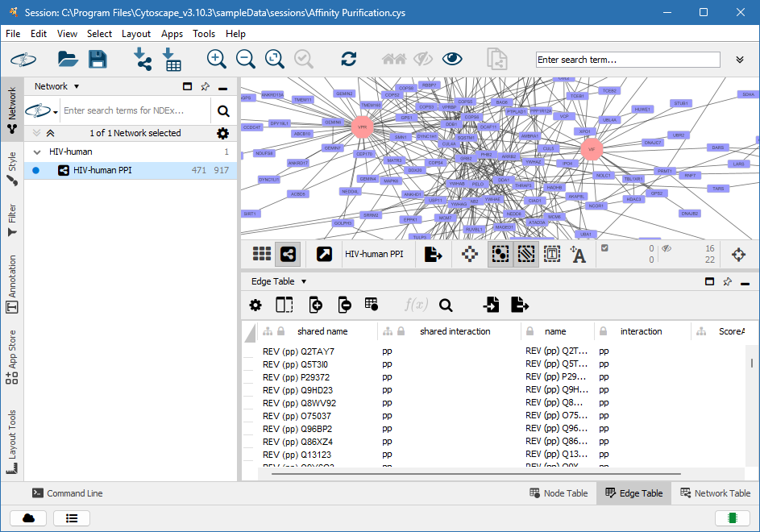The height and width of the screenshot is (532, 760).
Task: Open table search magnifier
Action: (x=446, y=305)
